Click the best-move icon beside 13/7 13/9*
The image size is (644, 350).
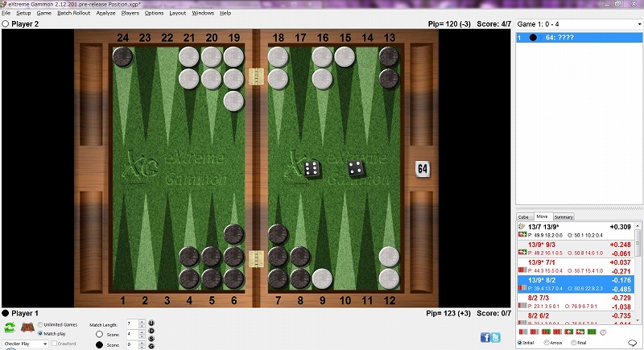pos(522,227)
